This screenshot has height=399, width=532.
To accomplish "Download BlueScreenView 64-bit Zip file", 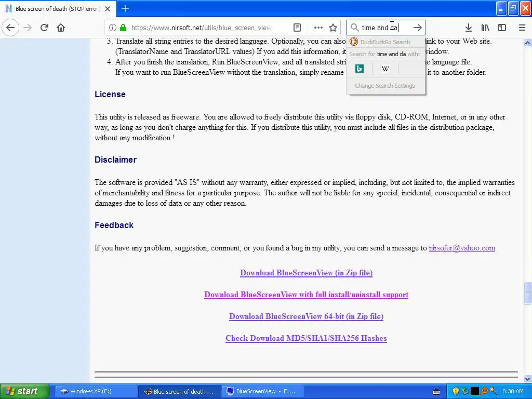I will (306, 316).
